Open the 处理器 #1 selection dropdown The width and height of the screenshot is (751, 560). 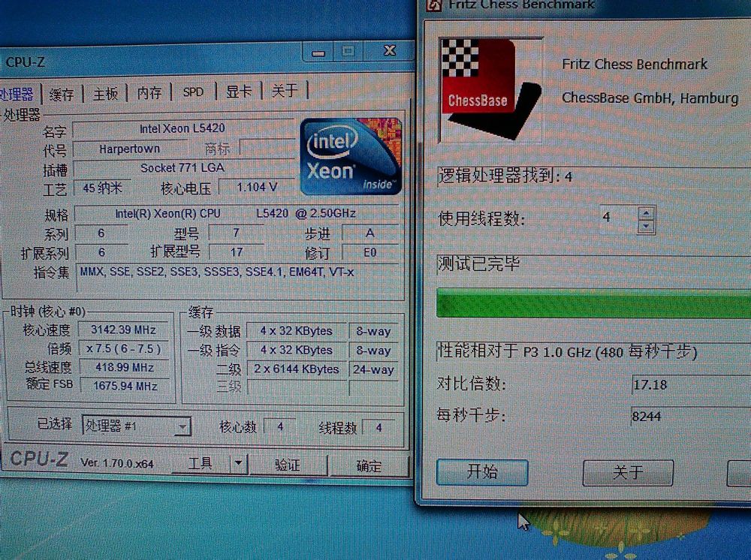click(137, 426)
